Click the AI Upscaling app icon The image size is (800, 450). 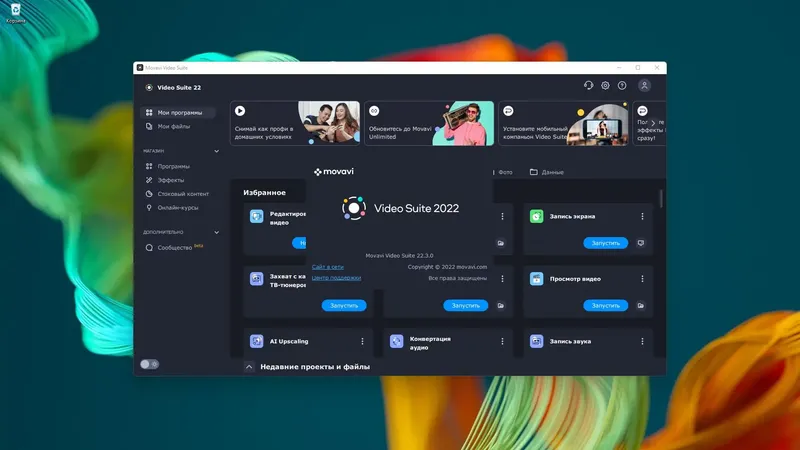click(x=257, y=341)
